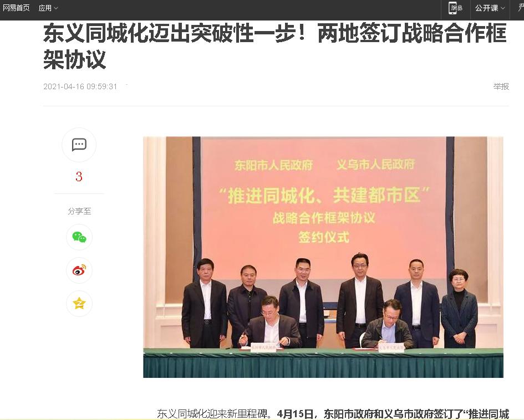Expand the 应用 dropdown menu
Image resolution: width=524 pixels, height=420 pixels.
48,8
